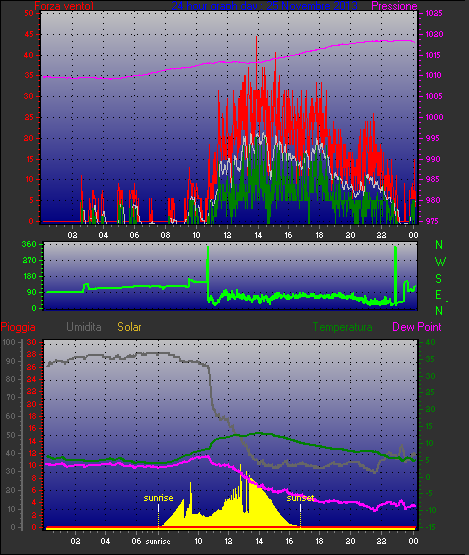Click the red 45 wind speed value
This screenshot has width=469, height=555.
coord(29,34)
